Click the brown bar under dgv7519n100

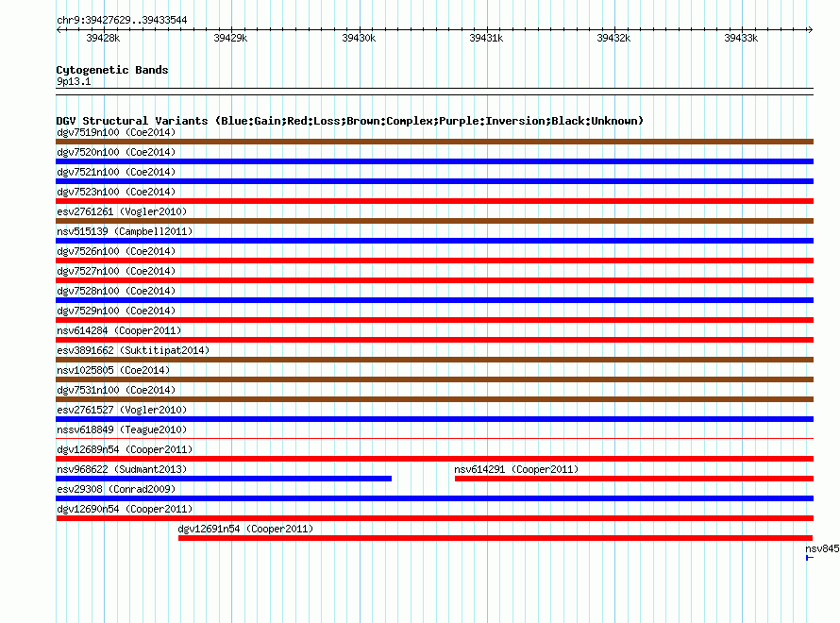tap(434, 142)
